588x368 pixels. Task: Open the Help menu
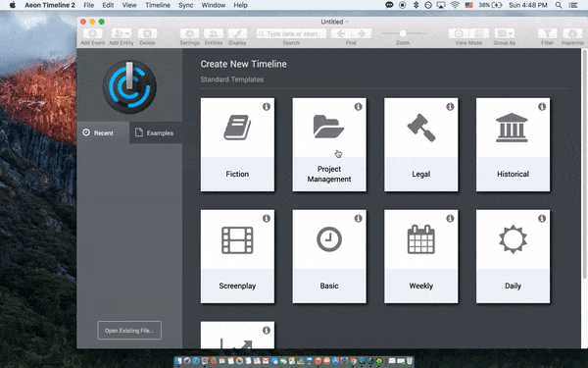pos(240,5)
